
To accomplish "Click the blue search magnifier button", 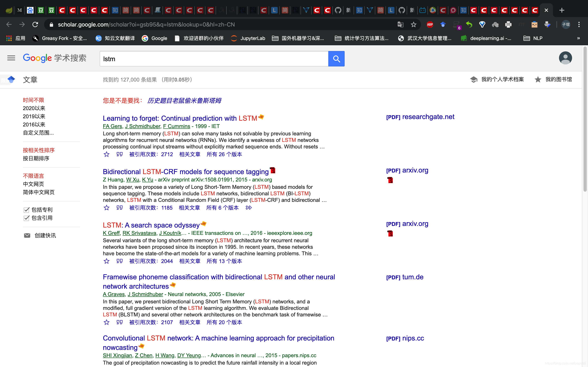I will point(336,59).
